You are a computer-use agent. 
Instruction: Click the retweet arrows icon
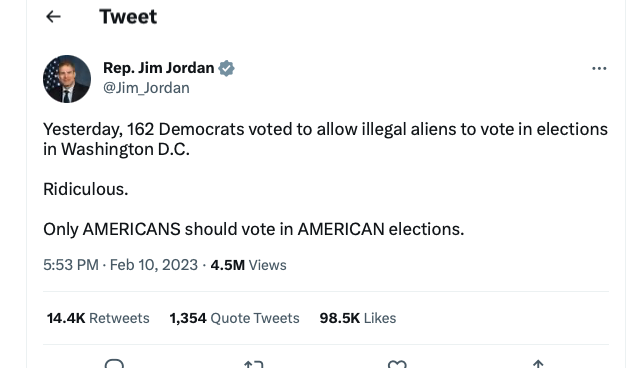click(254, 365)
